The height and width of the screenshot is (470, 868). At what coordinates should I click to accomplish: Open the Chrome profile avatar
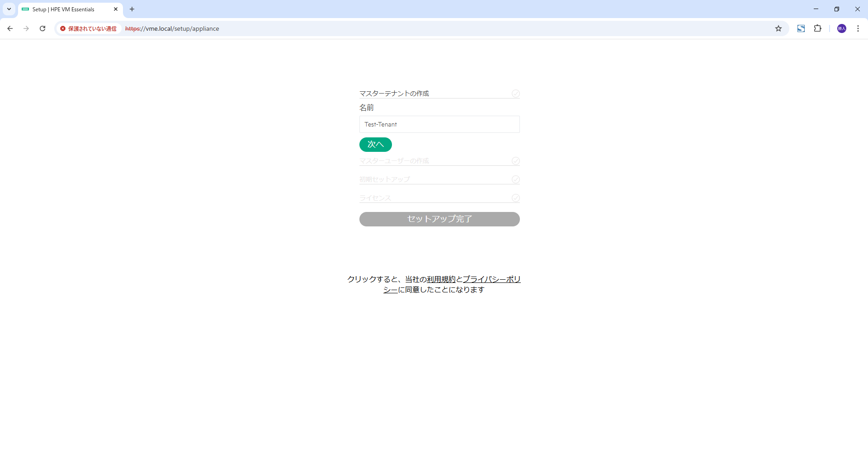click(842, 28)
